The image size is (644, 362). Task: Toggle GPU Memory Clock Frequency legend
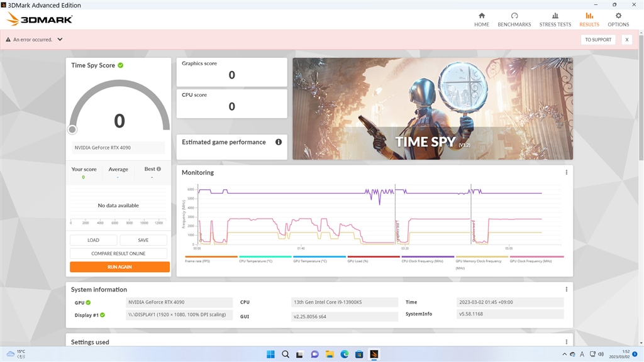[482, 262]
